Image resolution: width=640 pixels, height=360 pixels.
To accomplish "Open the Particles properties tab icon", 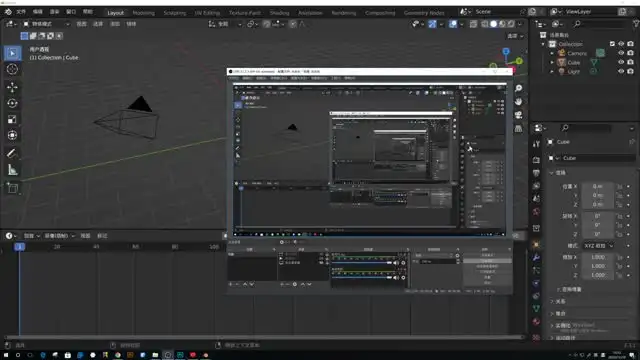I will pyautogui.click(x=536, y=270).
